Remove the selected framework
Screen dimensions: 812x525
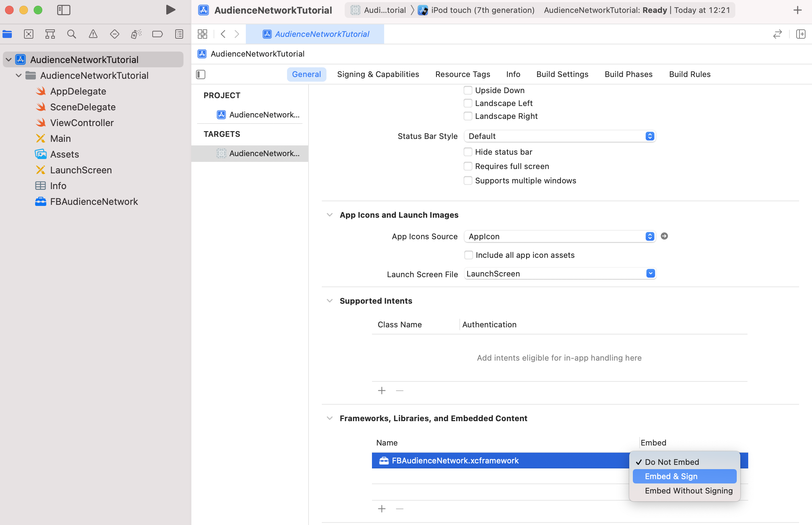(x=400, y=509)
